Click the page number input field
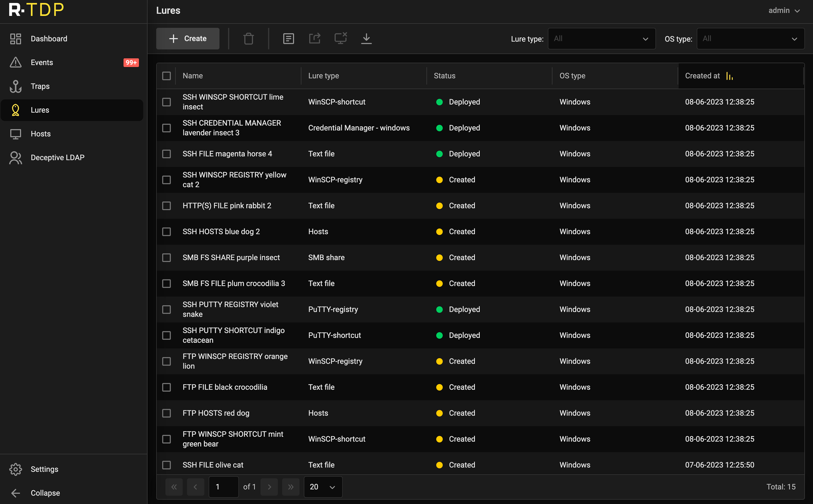813x504 pixels. [x=223, y=487]
